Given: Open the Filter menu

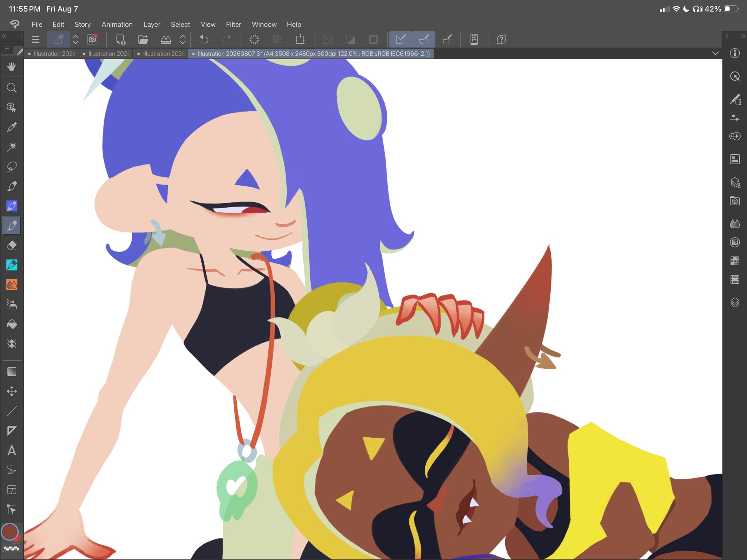Looking at the screenshot, I should [x=233, y=24].
